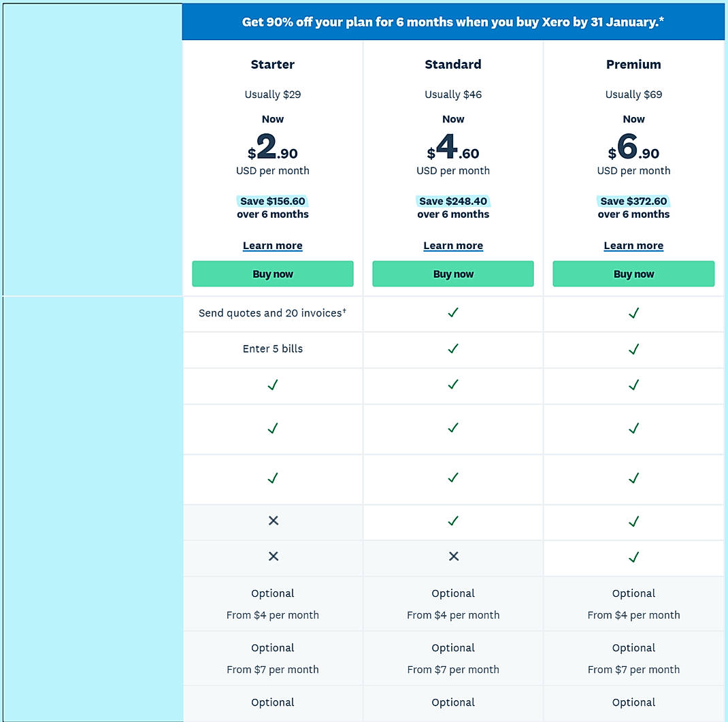
Task: Click Premium's checkmark in the Enter 5 bills row
Action: pyautogui.click(x=633, y=349)
